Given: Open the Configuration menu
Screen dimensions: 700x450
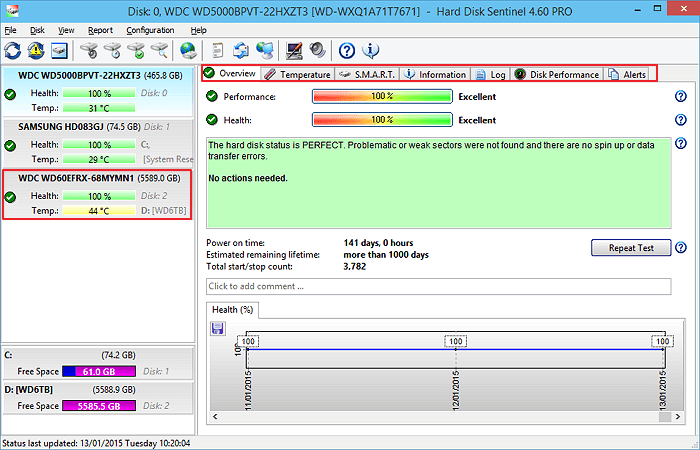Looking at the screenshot, I should [x=150, y=31].
